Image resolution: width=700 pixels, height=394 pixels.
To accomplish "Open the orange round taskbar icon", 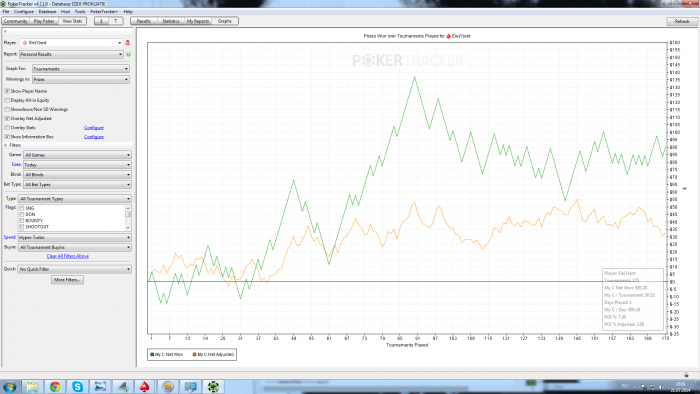I will coord(168,386).
